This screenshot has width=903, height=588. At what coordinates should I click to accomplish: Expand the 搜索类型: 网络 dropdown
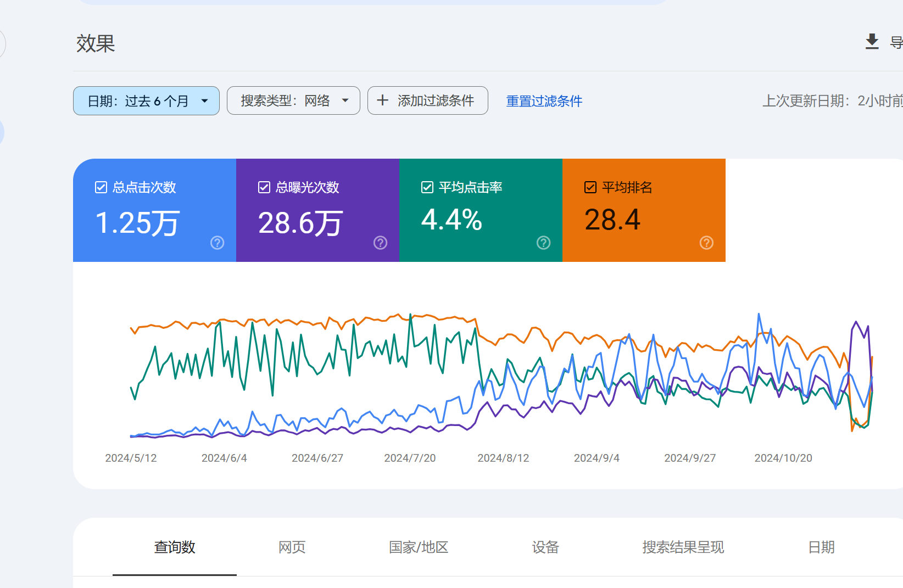point(293,100)
